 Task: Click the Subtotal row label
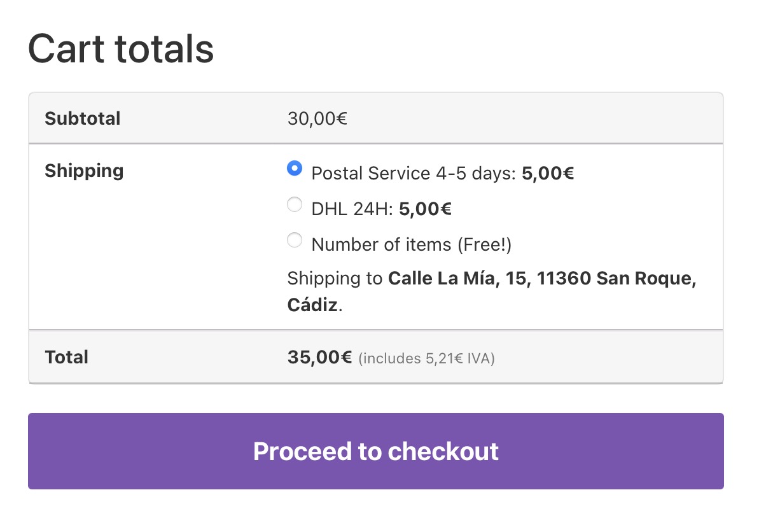(x=83, y=118)
